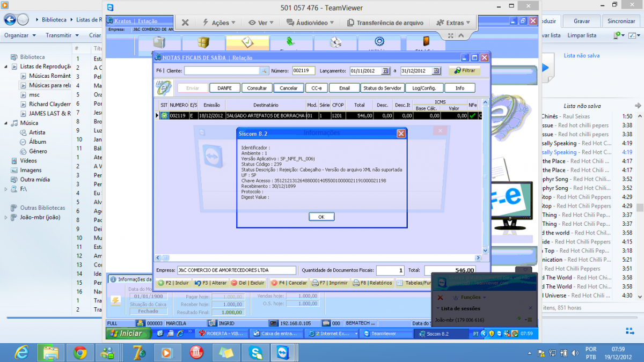Close the Siscom 8.2 information dialog

401,134
